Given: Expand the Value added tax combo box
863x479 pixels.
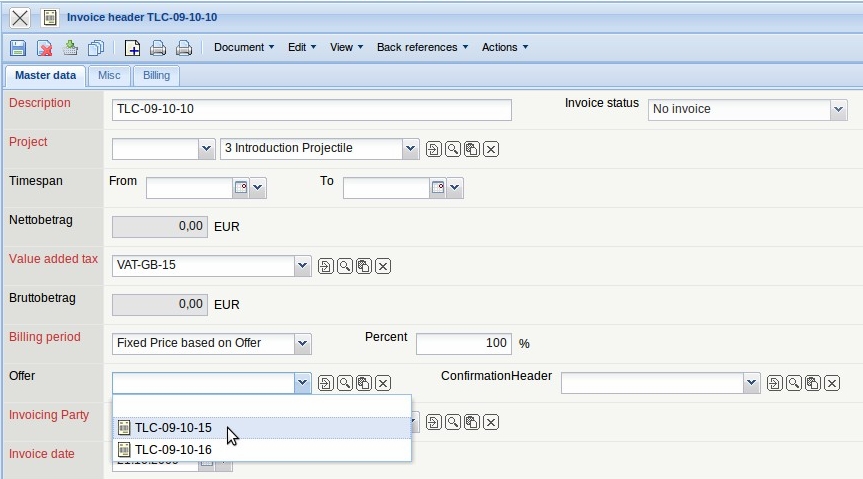Looking at the screenshot, I should 302,266.
